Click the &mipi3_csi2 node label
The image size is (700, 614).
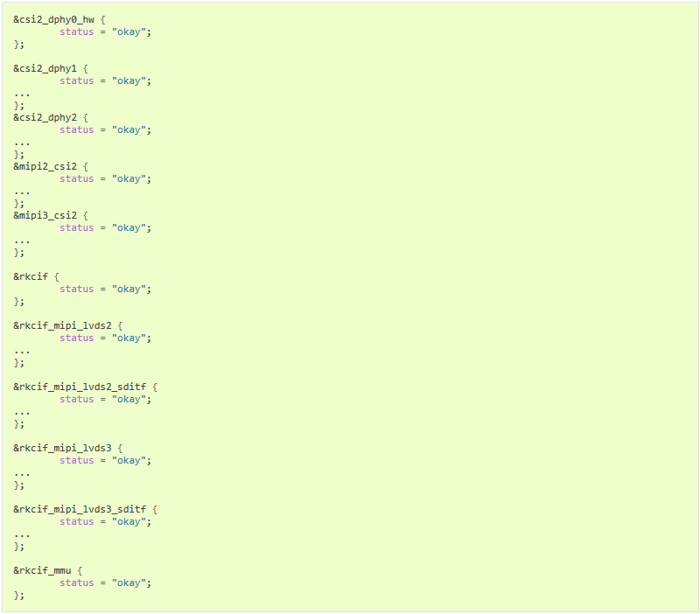[x=45, y=216]
